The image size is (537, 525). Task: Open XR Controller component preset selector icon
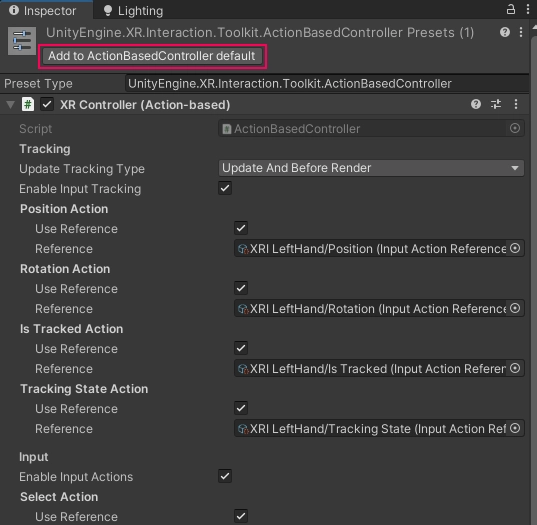pyautogui.click(x=496, y=104)
